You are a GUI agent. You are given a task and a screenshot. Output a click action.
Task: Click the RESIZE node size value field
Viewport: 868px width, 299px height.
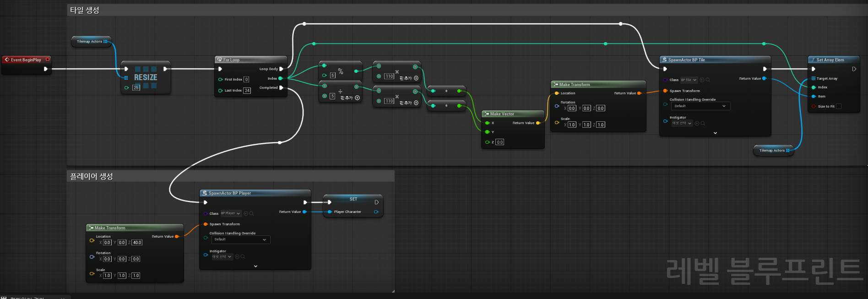point(136,87)
